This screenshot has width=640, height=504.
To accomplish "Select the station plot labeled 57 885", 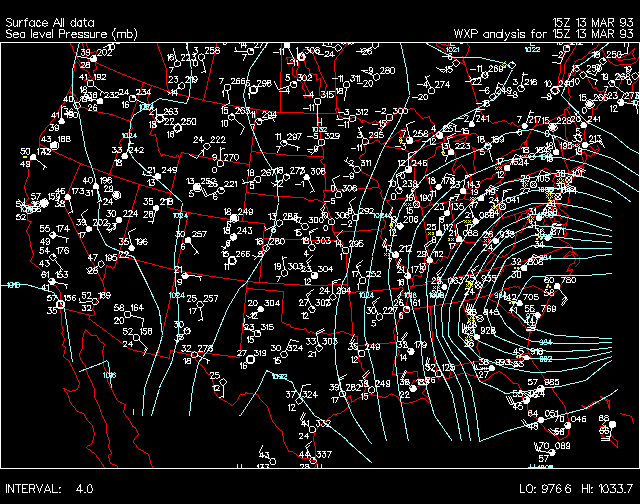I will [x=540, y=389].
